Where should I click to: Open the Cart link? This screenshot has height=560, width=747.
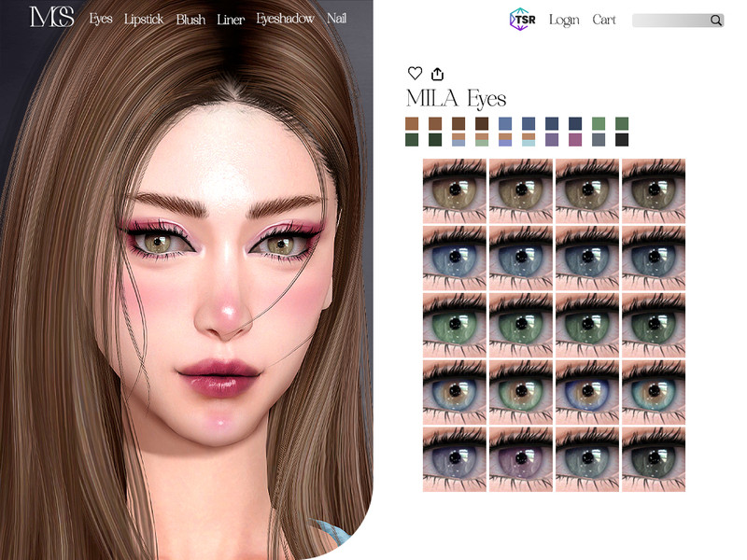pos(604,20)
